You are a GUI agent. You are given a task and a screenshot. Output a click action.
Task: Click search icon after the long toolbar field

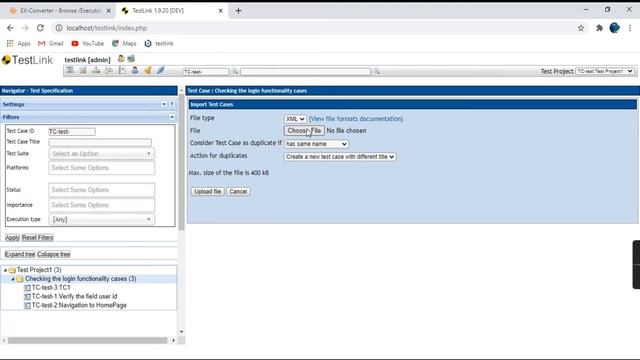pyautogui.click(x=377, y=71)
